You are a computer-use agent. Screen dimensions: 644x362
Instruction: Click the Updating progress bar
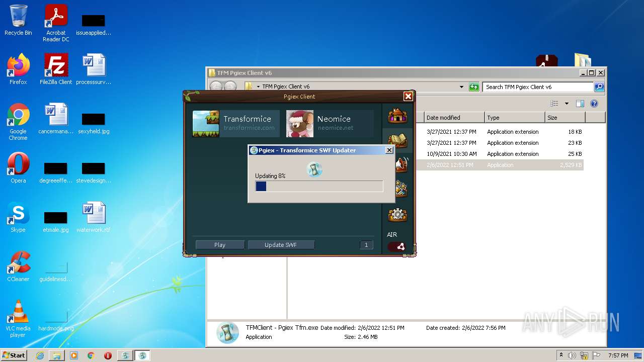click(x=319, y=186)
